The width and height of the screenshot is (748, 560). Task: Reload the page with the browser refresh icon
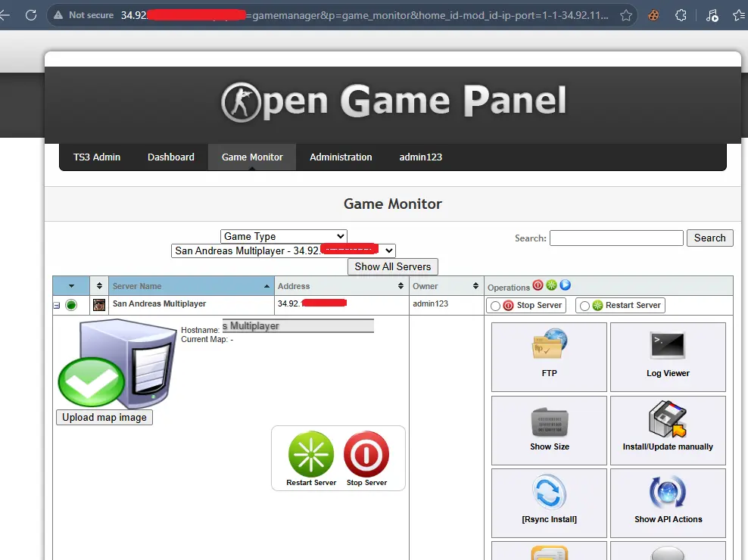(31, 15)
